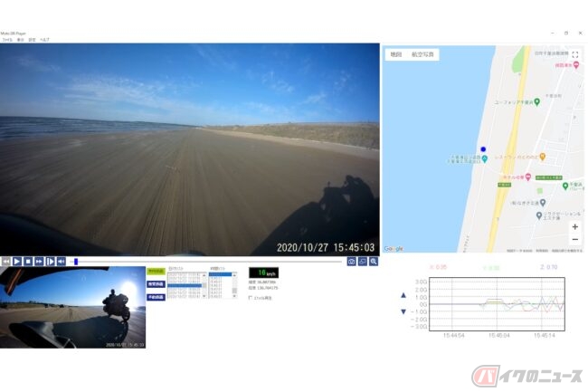The width and height of the screenshot is (588, 392).
Task: Stop the video with the stop button
Action: (x=28, y=262)
